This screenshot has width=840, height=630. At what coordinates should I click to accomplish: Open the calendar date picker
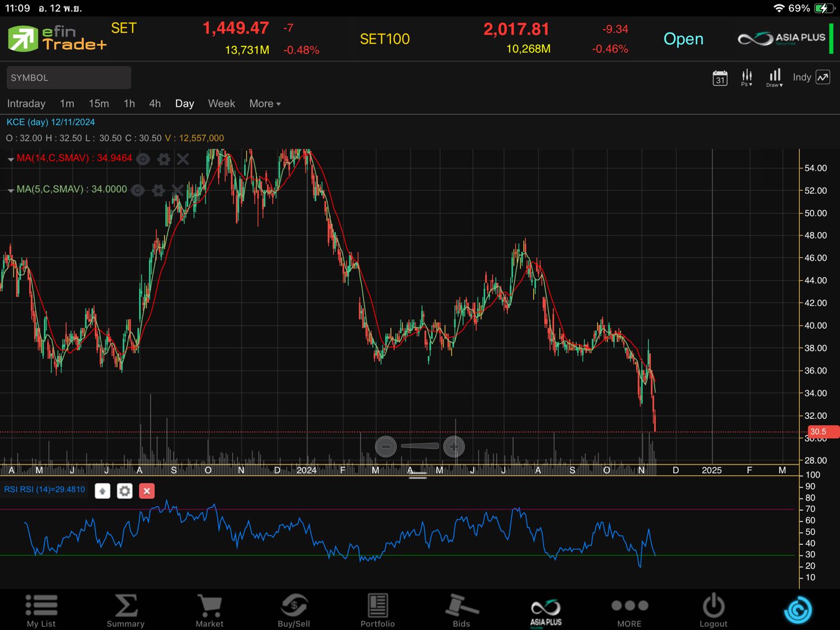pyautogui.click(x=720, y=78)
